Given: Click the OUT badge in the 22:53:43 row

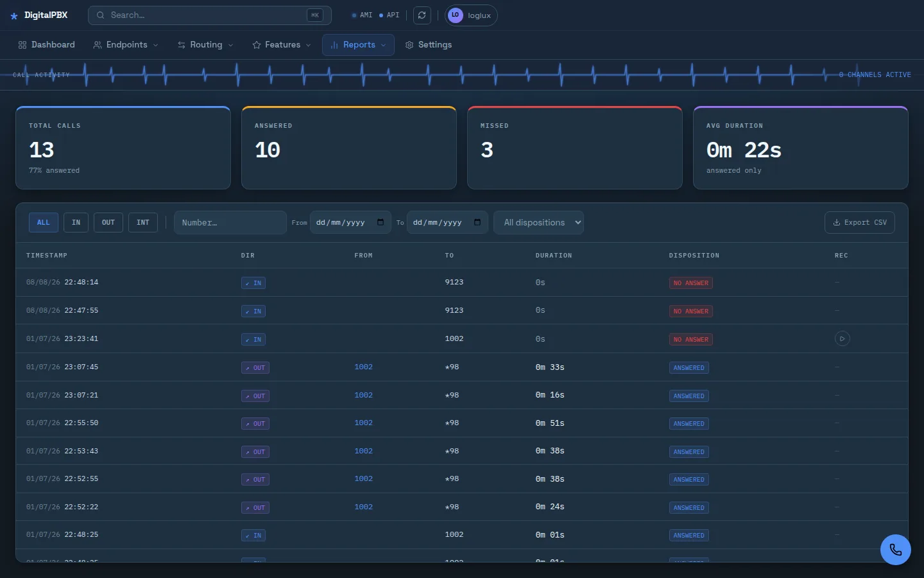Looking at the screenshot, I should pos(255,452).
